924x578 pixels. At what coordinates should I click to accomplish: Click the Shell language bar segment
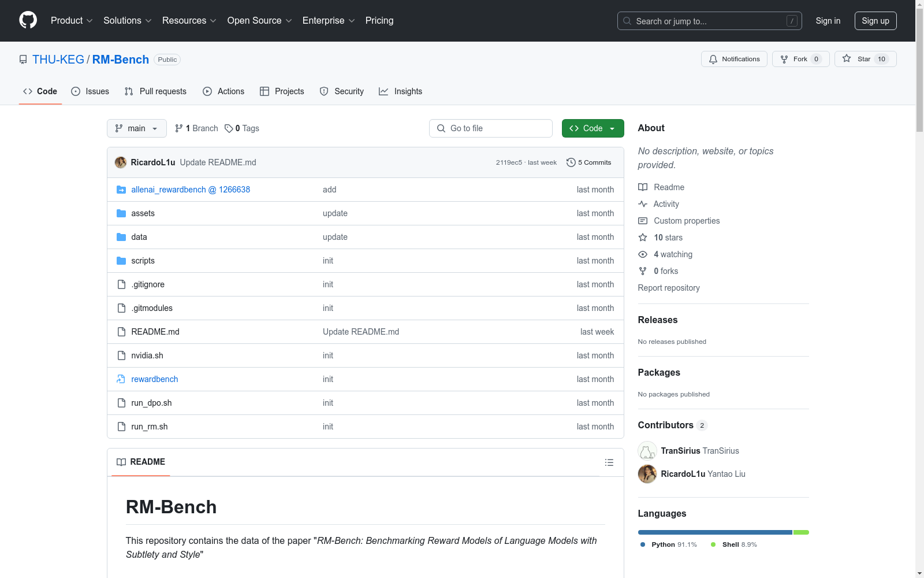[x=802, y=532]
